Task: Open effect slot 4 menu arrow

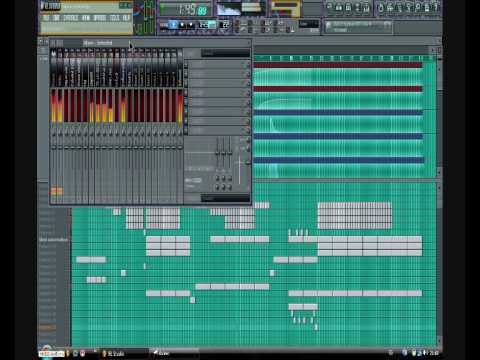Action: 186,93
